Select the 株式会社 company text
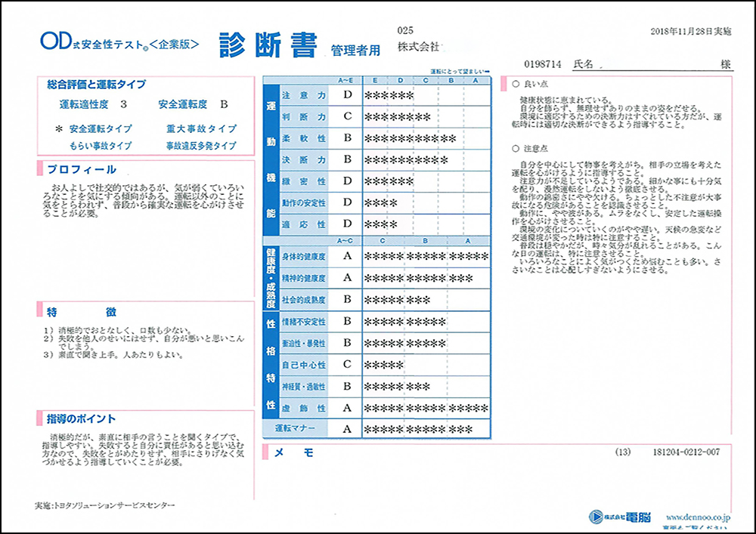Image resolution: width=756 pixels, height=534 pixels. 419,47
